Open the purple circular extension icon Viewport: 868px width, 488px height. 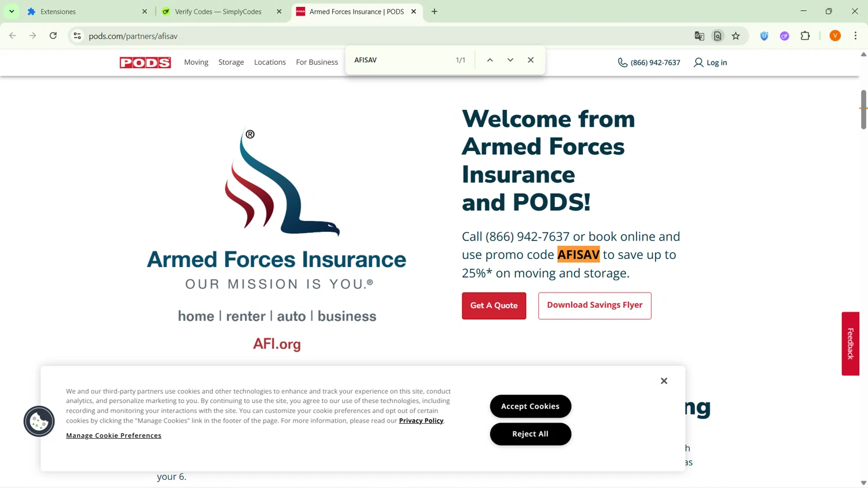pos(785,36)
